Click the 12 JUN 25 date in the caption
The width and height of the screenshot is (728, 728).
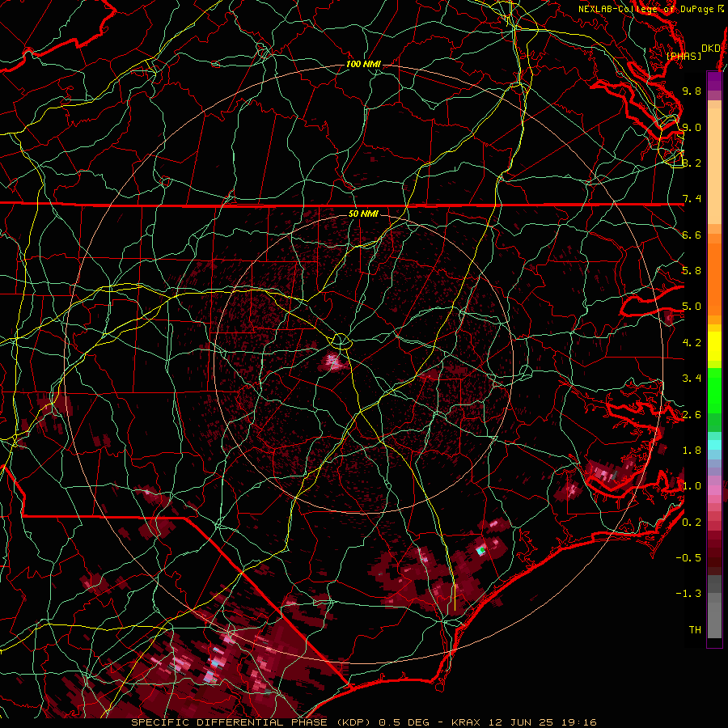pos(521,722)
